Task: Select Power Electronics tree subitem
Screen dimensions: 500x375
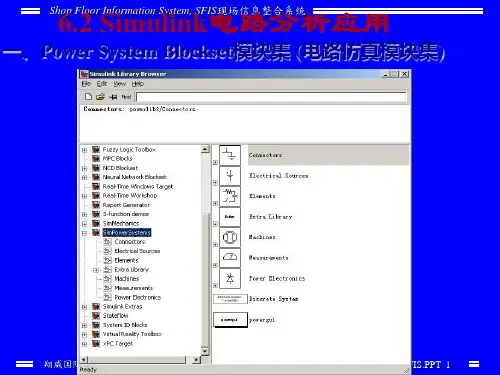Action: point(138,297)
